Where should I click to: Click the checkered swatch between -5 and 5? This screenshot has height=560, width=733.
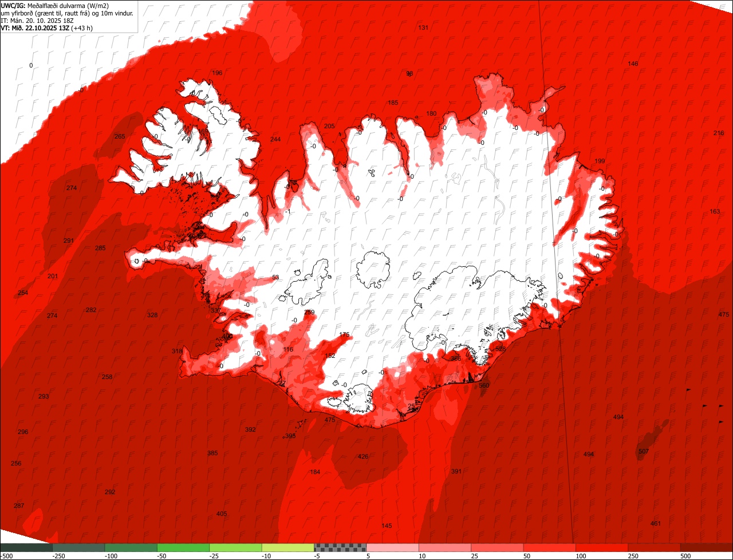(x=340, y=547)
